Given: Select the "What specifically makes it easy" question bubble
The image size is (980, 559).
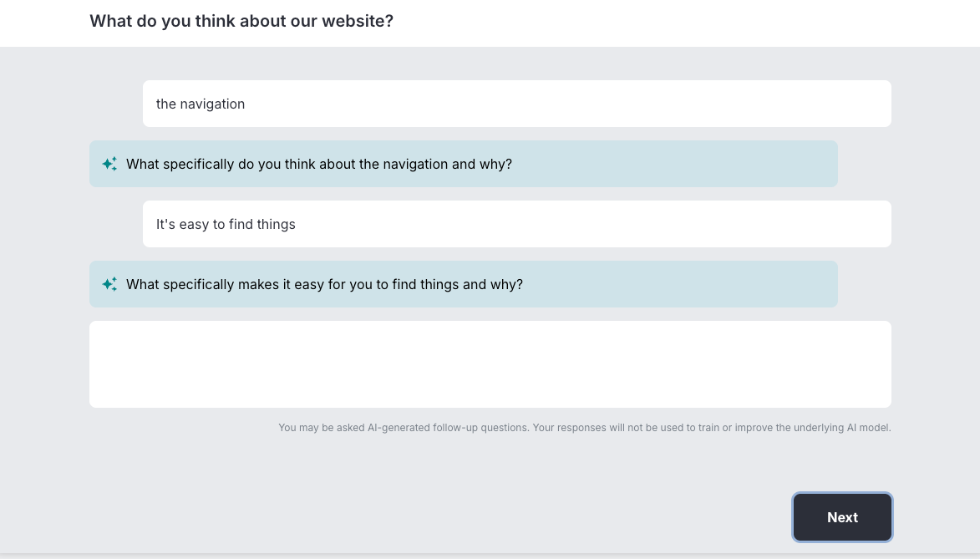Looking at the screenshot, I should click(463, 284).
